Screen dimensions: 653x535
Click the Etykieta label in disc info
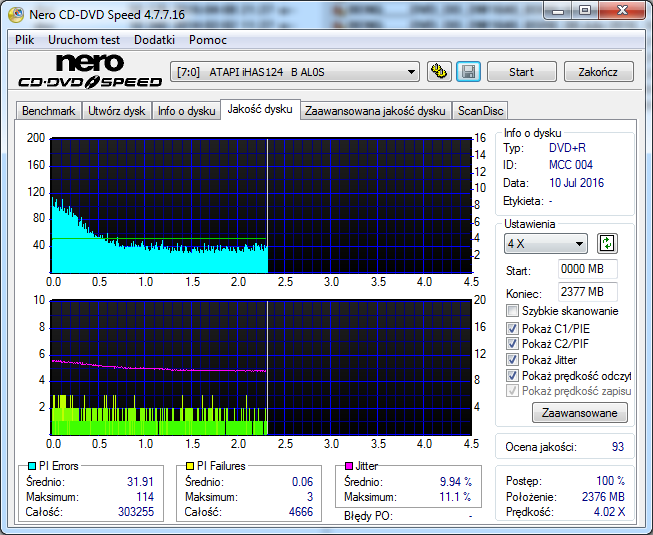coord(523,201)
